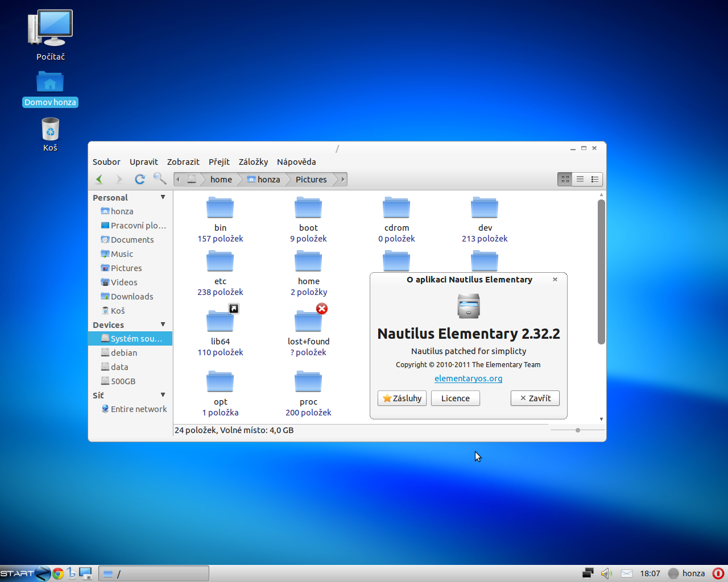
Task: Switch to list view mode
Action: pyautogui.click(x=580, y=179)
